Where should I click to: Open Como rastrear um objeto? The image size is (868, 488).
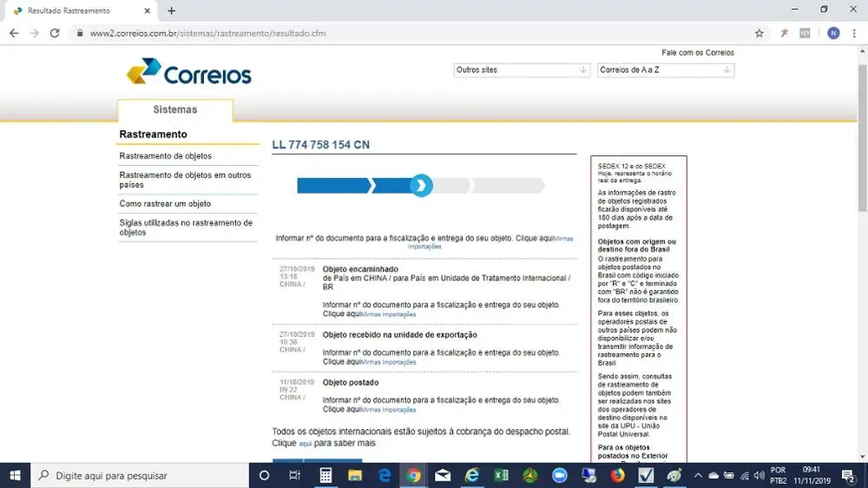pyautogui.click(x=165, y=204)
